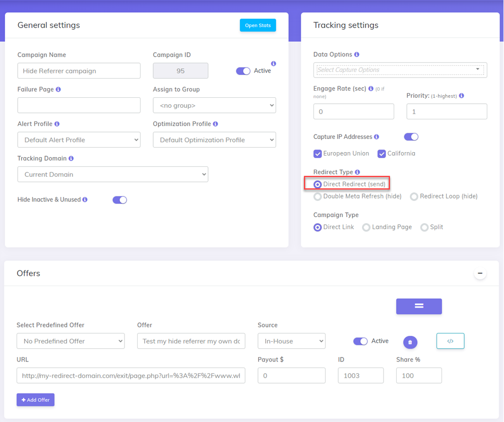Open the Select Capture Options dropdown
The image size is (504, 422).
click(x=400, y=70)
